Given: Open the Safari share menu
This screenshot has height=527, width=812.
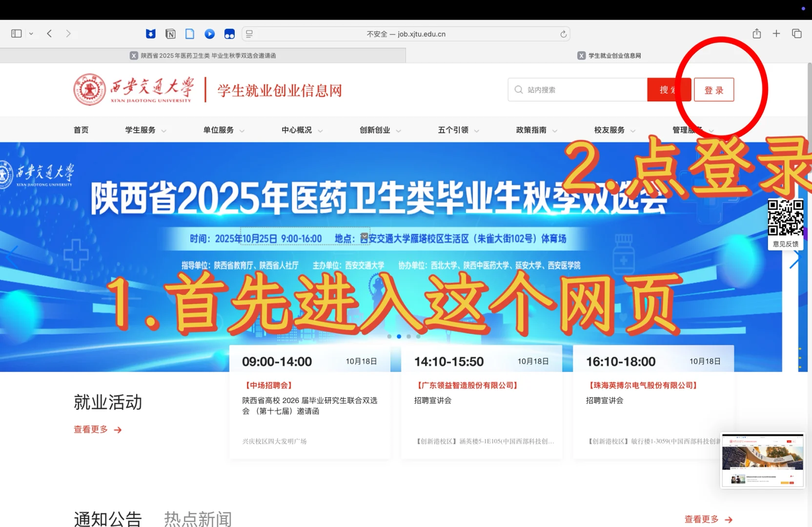Looking at the screenshot, I should click(x=757, y=33).
